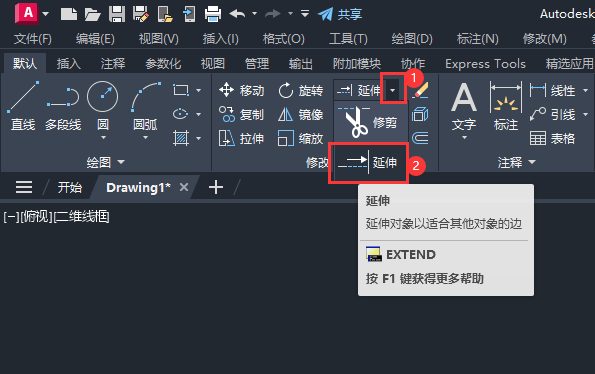
Task: Open the 工具(T) menu
Action: [348, 39]
